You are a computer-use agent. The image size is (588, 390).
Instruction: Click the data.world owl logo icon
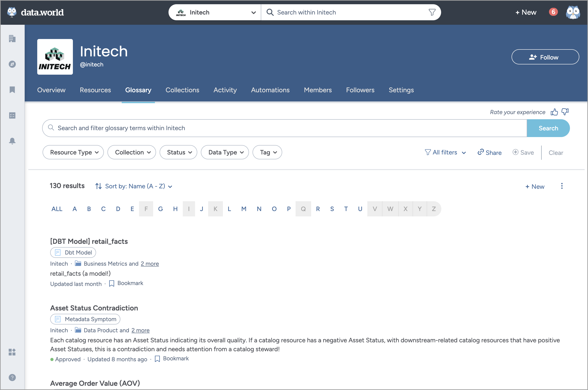12,12
